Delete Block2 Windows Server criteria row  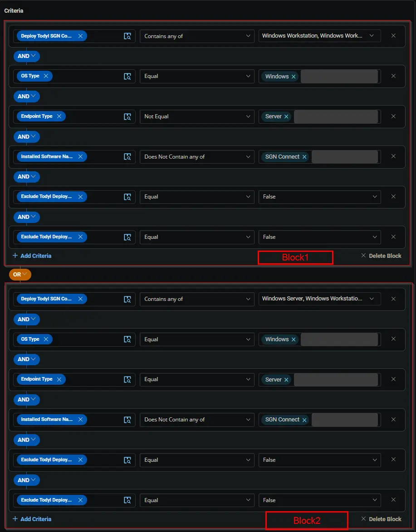(x=393, y=299)
